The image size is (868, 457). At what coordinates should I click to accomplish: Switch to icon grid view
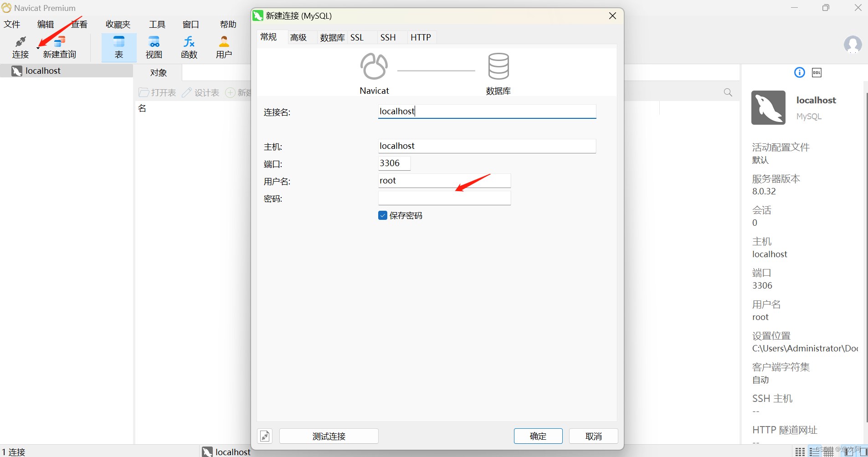tap(800, 452)
